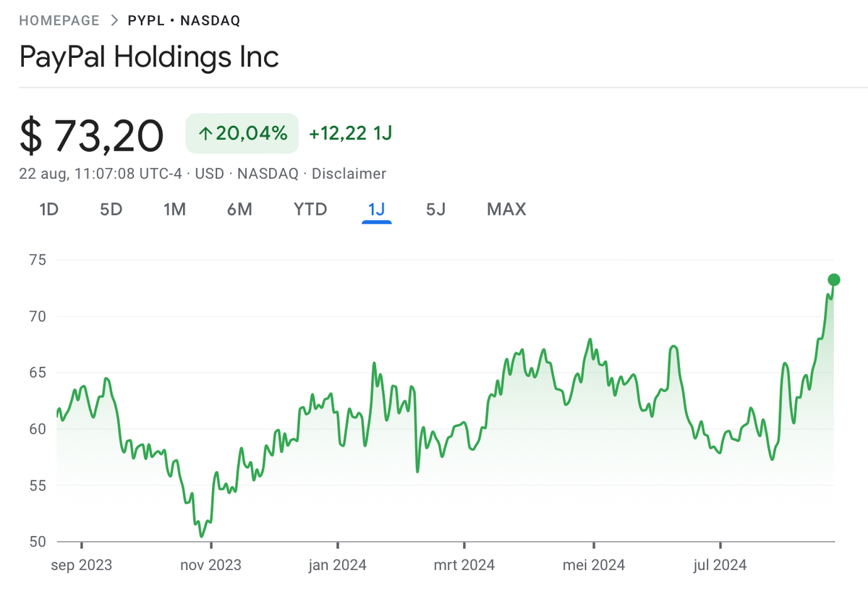Switch to the 1D timeframe
Screen dimensions: 868x594
[x=48, y=210]
